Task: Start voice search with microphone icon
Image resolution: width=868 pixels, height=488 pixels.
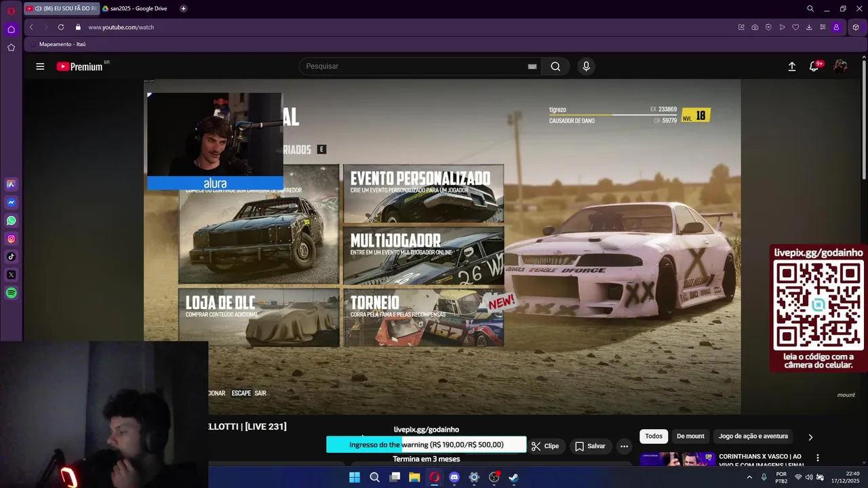Action: coord(586,66)
